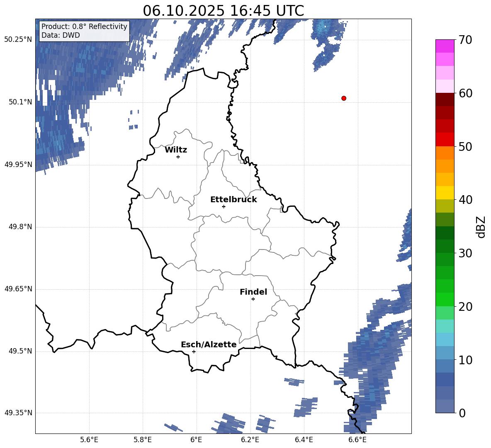Click the Wiltz station cross marker
The height and width of the screenshot is (448, 491).
click(x=178, y=157)
